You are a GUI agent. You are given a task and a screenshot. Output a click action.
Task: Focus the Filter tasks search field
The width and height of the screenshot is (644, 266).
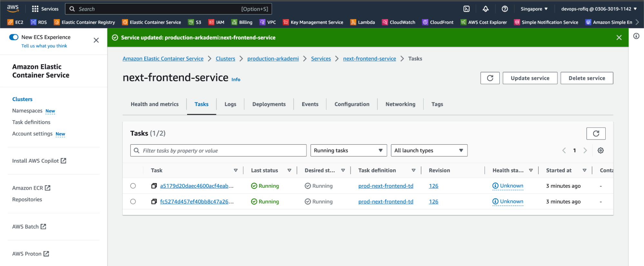pos(222,151)
